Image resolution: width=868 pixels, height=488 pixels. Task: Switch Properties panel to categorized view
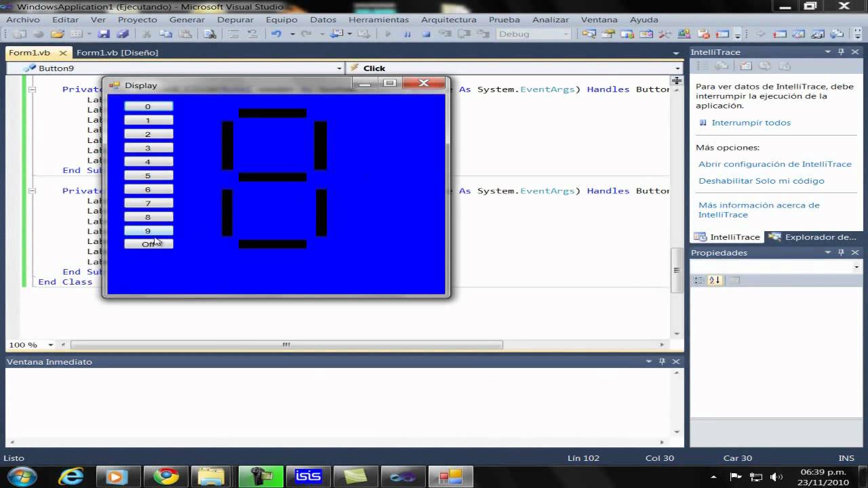coord(700,280)
